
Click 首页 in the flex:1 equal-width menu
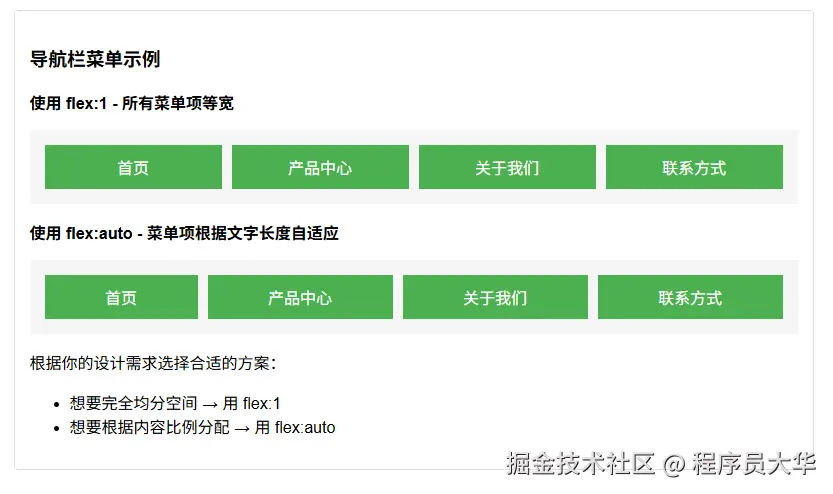click(x=133, y=168)
